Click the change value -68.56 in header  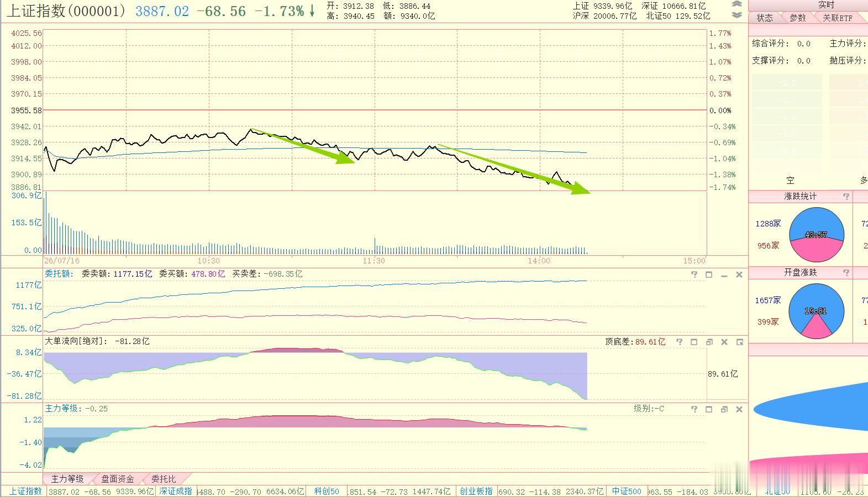222,11
